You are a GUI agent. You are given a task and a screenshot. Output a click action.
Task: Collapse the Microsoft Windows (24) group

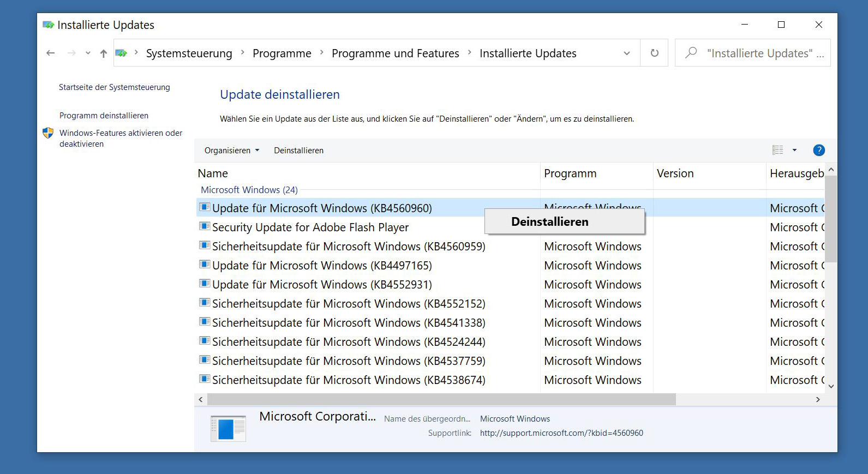[249, 190]
